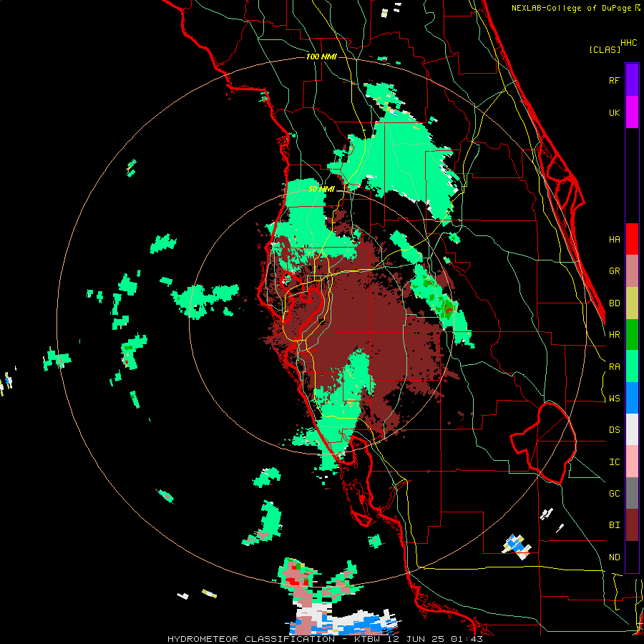Screen dimensions: 644x644
Task: Click the 'HYDROMETEOR CLASSIFICATION' caption text
Action: (x=251, y=639)
